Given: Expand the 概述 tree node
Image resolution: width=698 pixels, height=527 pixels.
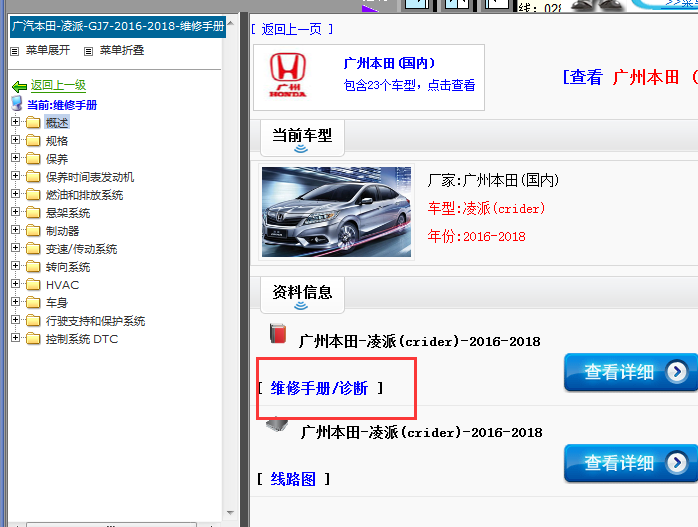Looking at the screenshot, I should 16,122.
